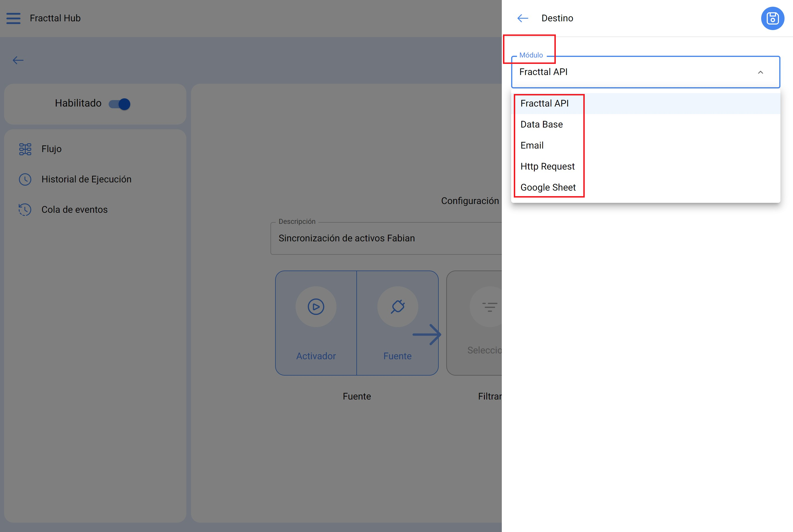Click the Historial de Ejecución clock icon
The height and width of the screenshot is (532, 793).
pyautogui.click(x=25, y=179)
